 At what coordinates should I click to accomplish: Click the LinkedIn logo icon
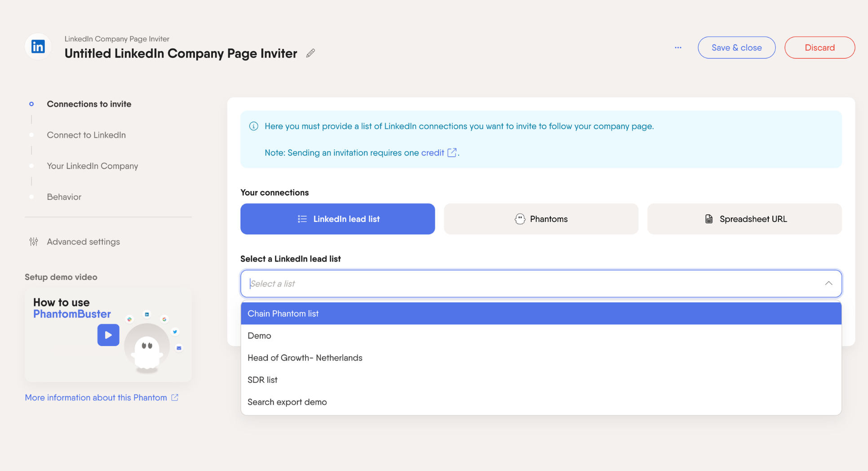(x=38, y=46)
